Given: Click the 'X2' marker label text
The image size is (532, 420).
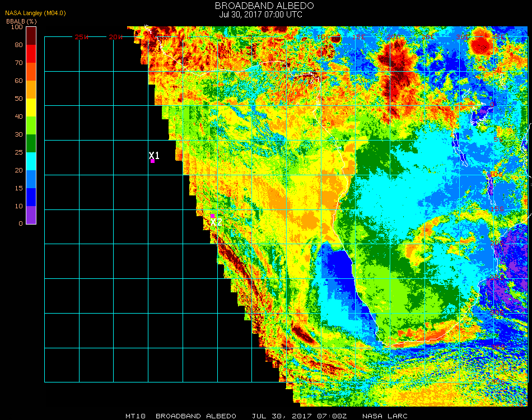Looking at the screenshot, I should pos(216,222).
